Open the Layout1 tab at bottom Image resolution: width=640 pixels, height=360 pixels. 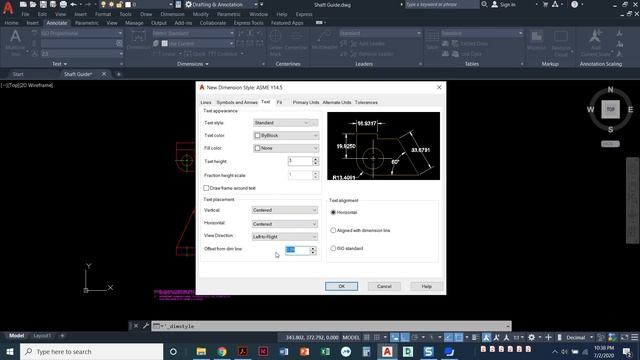(x=42, y=336)
